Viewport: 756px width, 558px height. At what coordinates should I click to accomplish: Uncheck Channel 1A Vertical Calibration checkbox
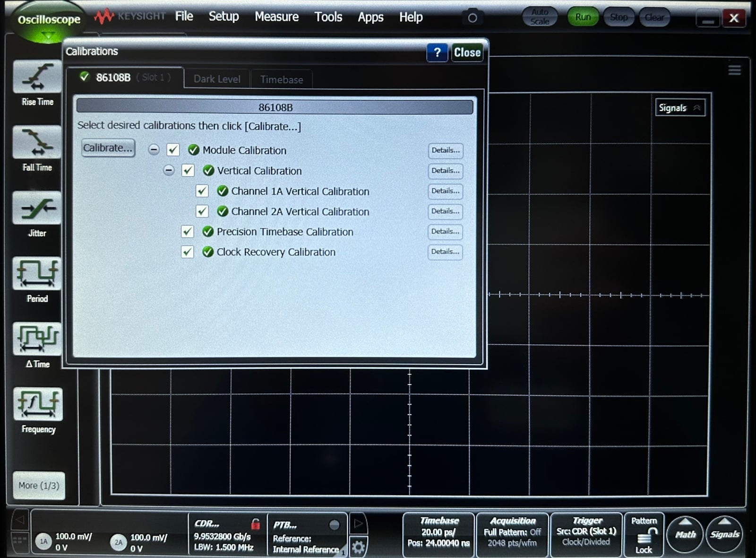[x=202, y=191]
